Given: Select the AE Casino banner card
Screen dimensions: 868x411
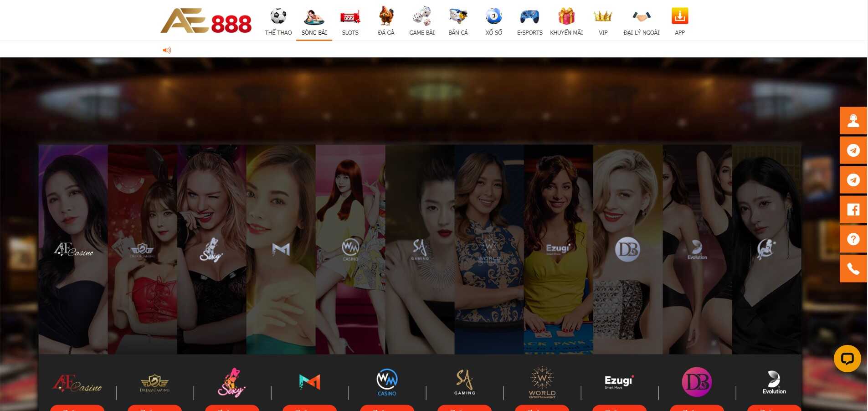Looking at the screenshot, I should click(x=73, y=249).
